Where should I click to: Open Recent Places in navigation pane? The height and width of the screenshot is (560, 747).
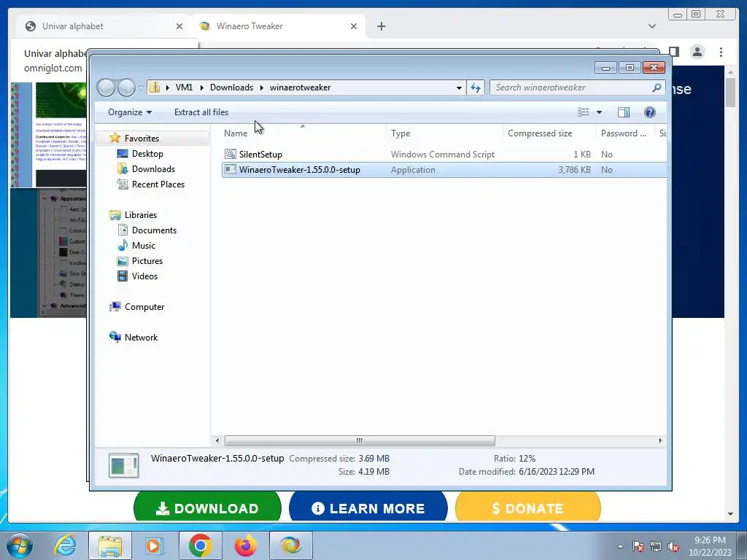click(158, 184)
